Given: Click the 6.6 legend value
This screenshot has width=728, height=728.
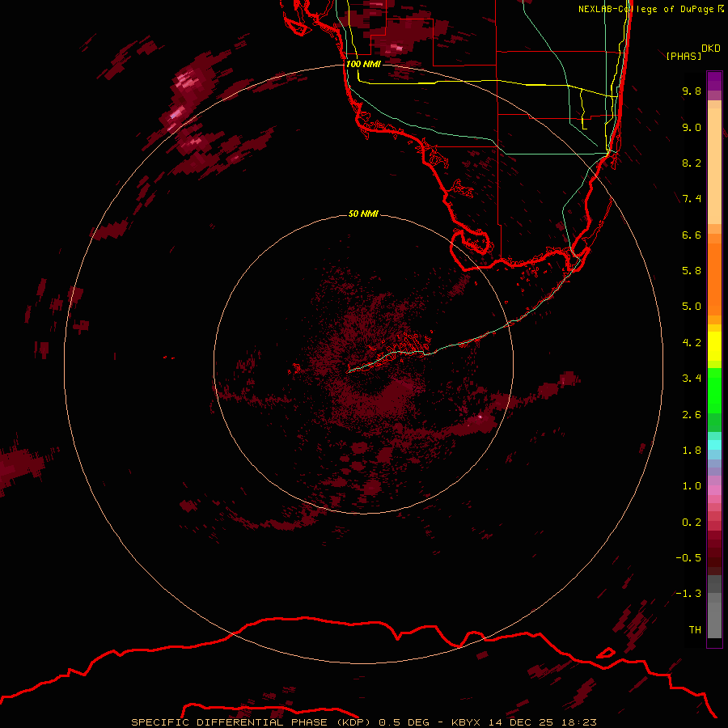Looking at the screenshot, I should pos(692,235).
